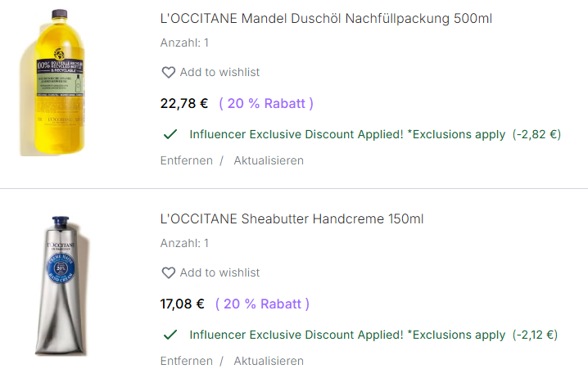Image resolution: width=588 pixels, height=378 pixels.
Task: Click the green checkmark beside the -2,82 € discount
Action: coord(170,134)
